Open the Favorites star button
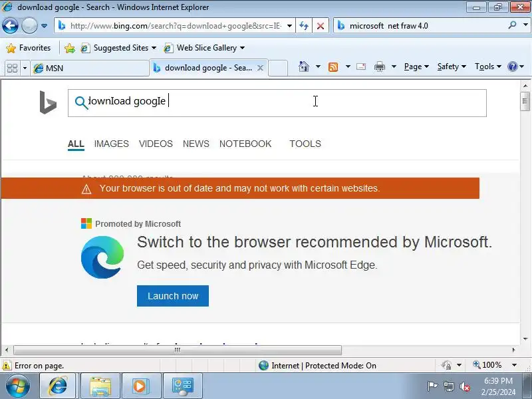Screen dimensions: 532x399 (28, 48)
